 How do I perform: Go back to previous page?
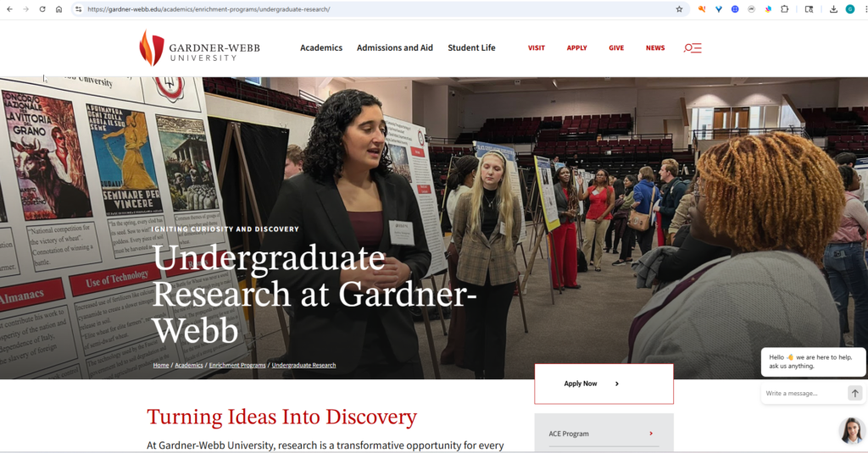9,9
